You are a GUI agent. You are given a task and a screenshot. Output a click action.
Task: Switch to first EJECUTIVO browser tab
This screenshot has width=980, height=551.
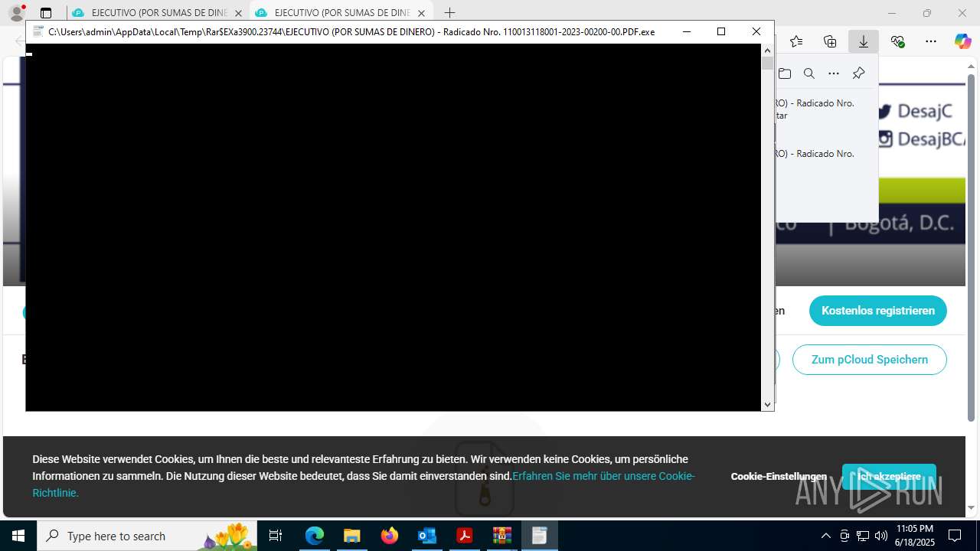coord(158,13)
